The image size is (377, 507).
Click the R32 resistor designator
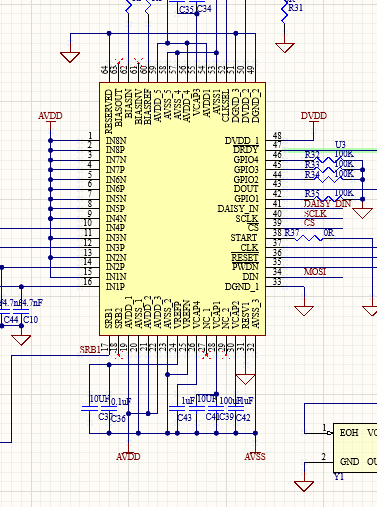point(312,155)
